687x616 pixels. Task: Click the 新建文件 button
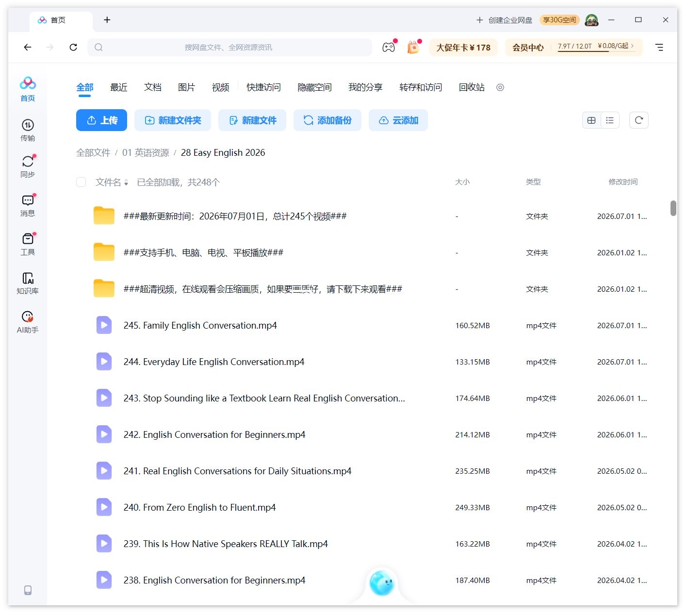(252, 120)
